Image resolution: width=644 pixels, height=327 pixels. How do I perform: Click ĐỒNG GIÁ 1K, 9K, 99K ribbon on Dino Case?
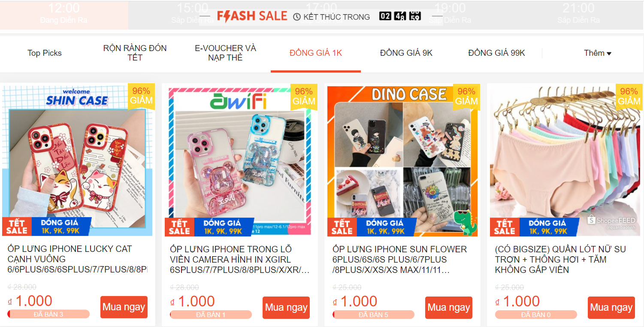(x=386, y=227)
